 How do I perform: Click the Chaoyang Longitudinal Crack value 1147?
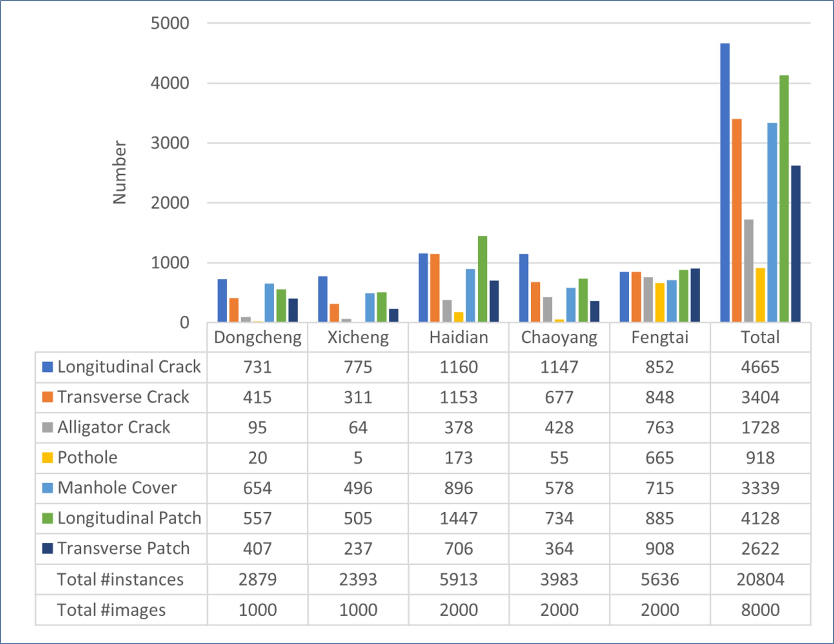pyautogui.click(x=559, y=367)
